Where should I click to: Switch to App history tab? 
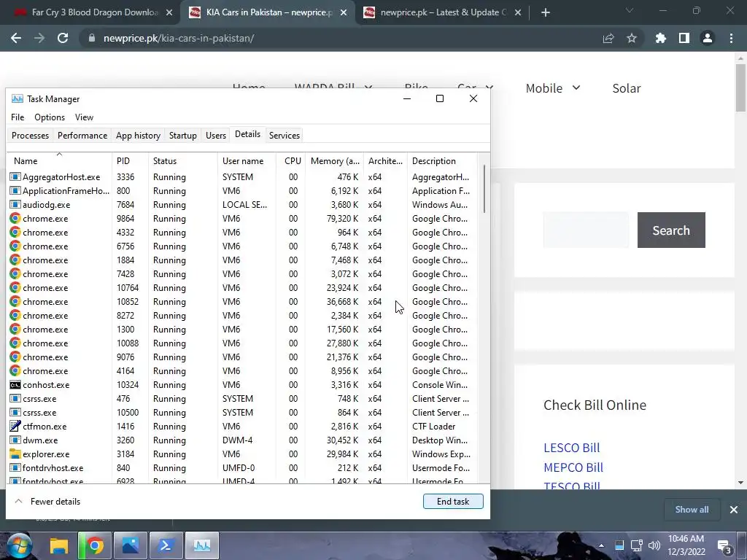(x=138, y=135)
